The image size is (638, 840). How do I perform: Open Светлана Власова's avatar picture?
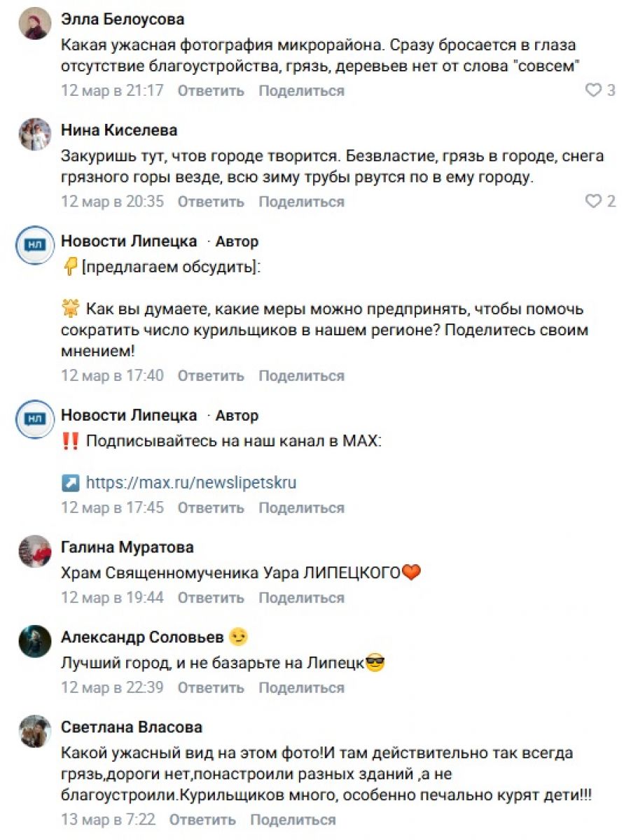[35, 731]
